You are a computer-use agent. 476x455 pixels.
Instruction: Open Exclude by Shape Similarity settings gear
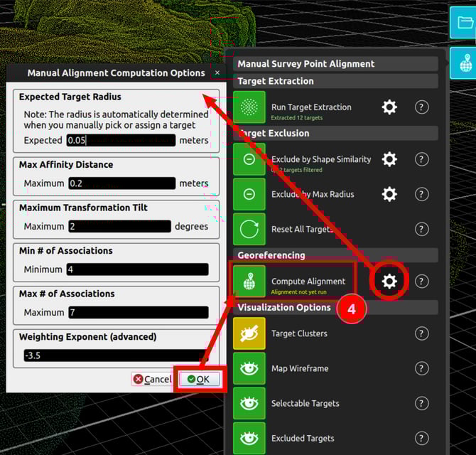pos(389,159)
